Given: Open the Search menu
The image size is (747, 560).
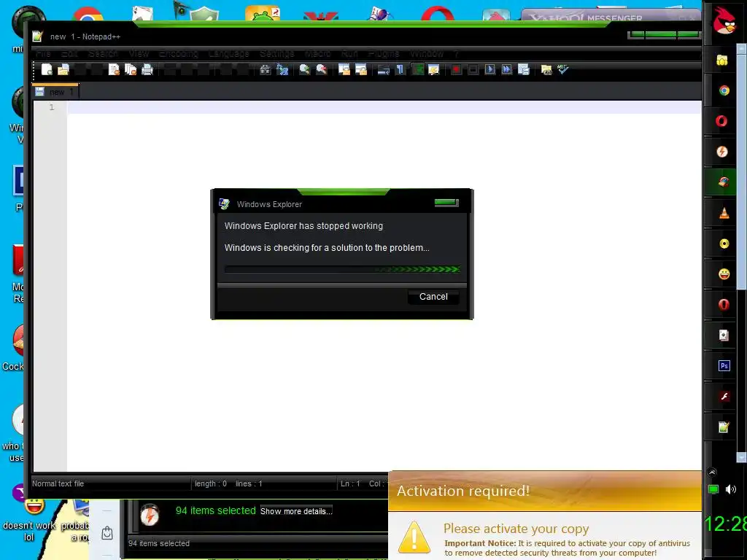Looking at the screenshot, I should [x=103, y=53].
